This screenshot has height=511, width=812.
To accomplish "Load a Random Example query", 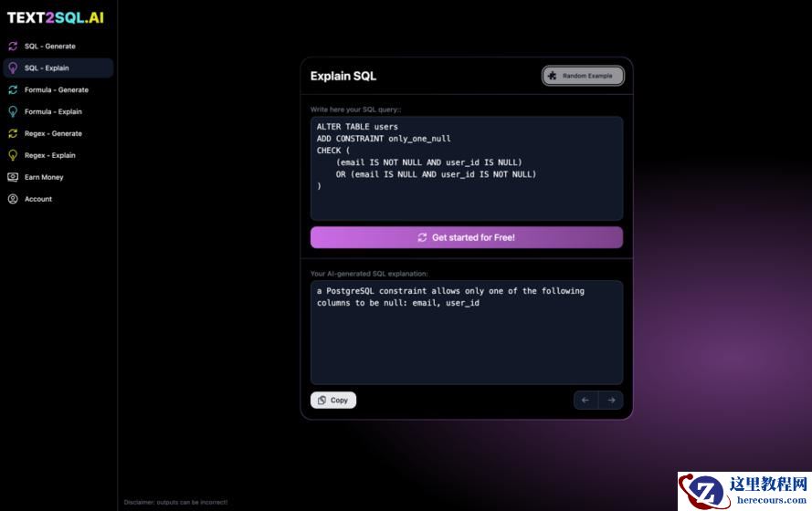I will coord(583,76).
